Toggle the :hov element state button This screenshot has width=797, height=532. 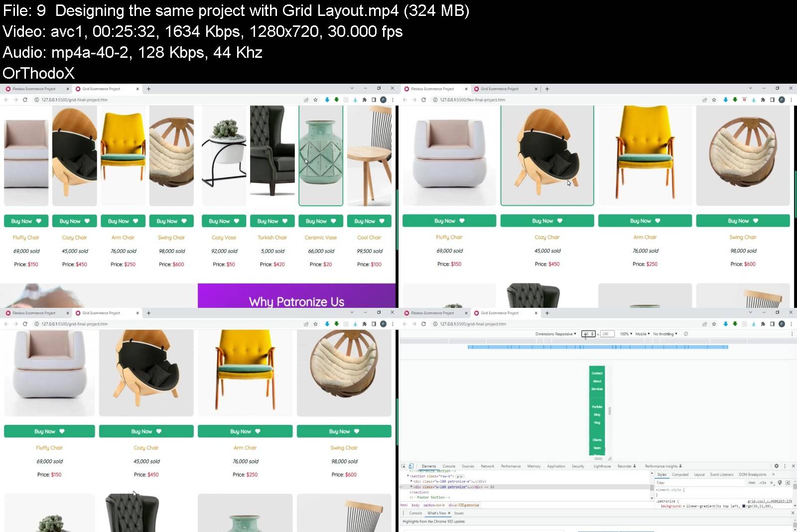[752, 483]
